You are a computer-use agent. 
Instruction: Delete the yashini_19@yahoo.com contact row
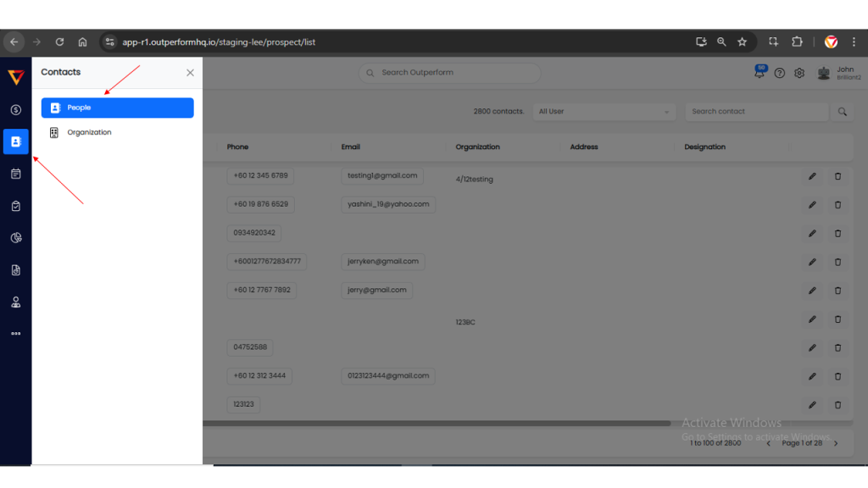click(x=837, y=204)
